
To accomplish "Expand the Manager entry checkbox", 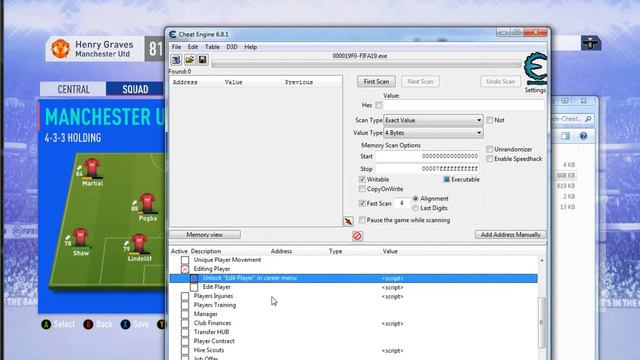I will pyautogui.click(x=185, y=314).
